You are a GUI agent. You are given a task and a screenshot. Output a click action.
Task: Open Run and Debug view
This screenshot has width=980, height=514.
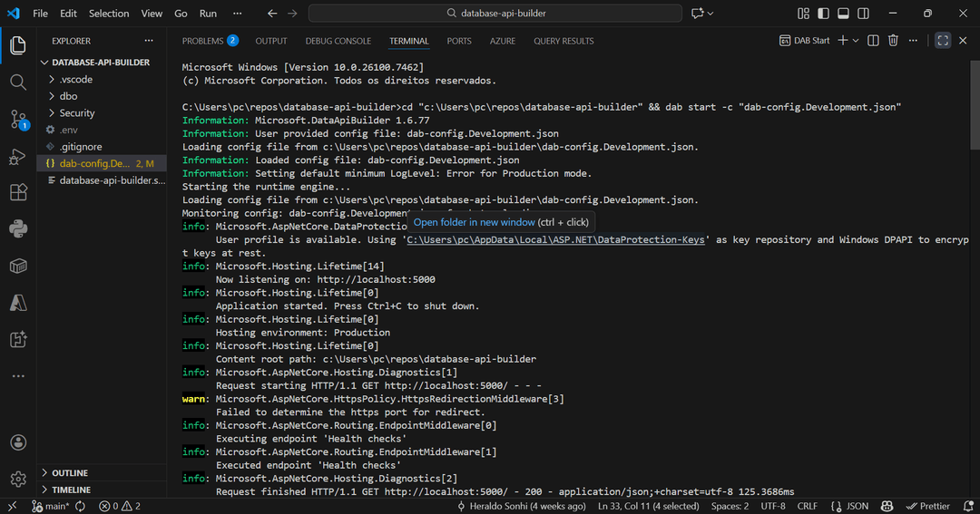coord(18,156)
